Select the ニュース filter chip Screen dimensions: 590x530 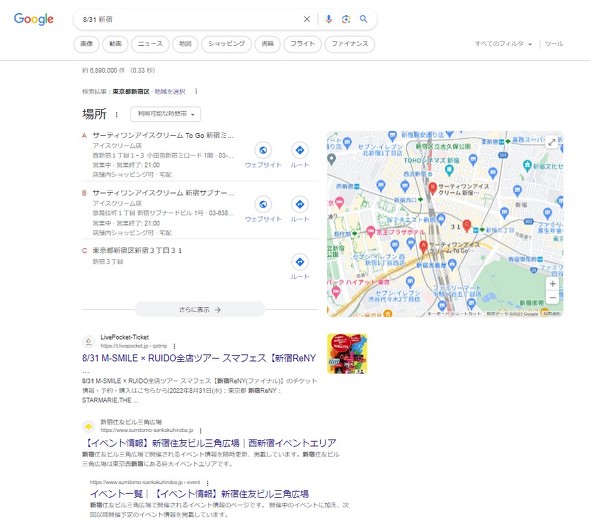click(150, 44)
